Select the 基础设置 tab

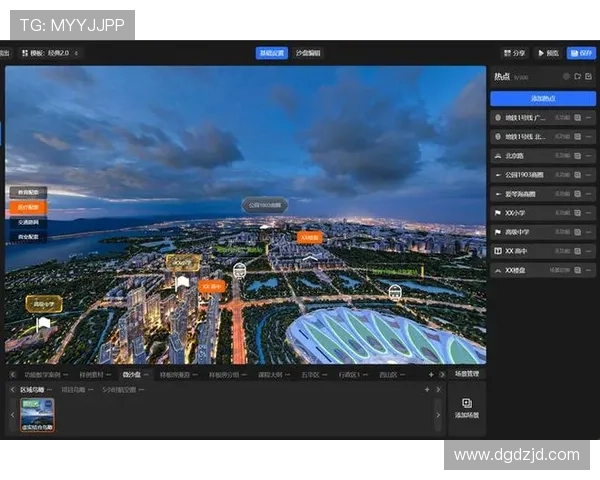tap(271, 53)
